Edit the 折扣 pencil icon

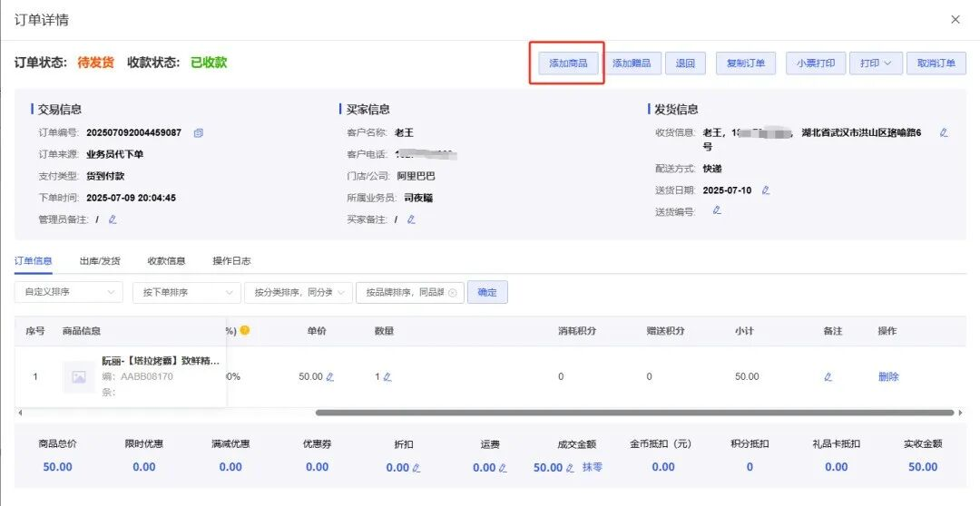click(416, 467)
